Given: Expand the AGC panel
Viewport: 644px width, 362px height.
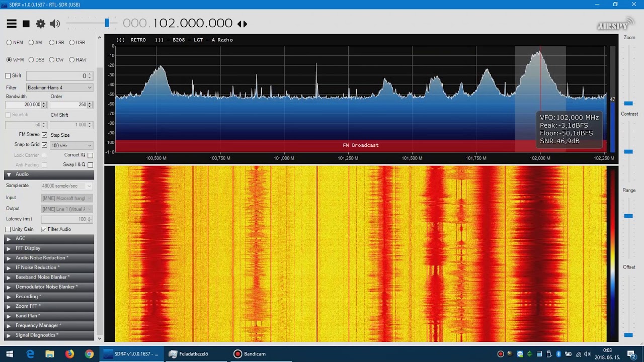Looking at the screenshot, I should tap(49, 239).
